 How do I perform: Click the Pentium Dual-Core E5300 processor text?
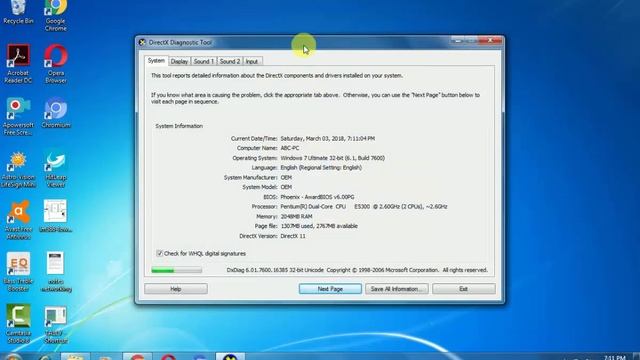coord(364,207)
